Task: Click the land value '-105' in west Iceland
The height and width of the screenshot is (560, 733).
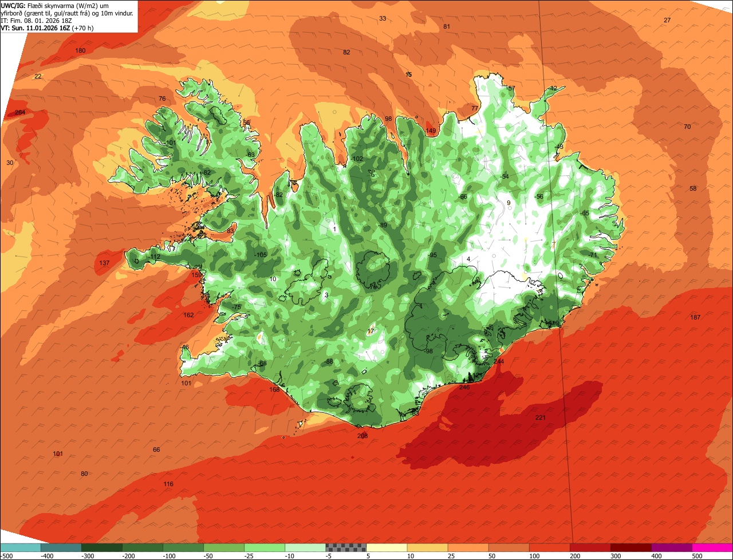Action: 261,255
